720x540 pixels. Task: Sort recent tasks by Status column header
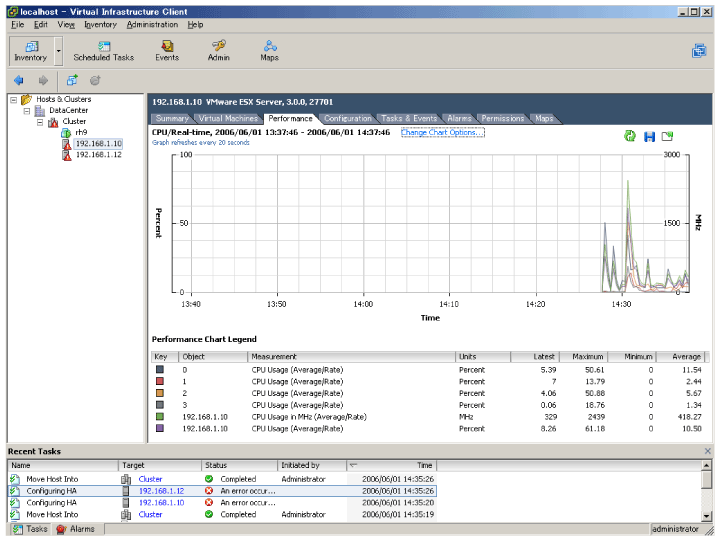tap(239, 465)
